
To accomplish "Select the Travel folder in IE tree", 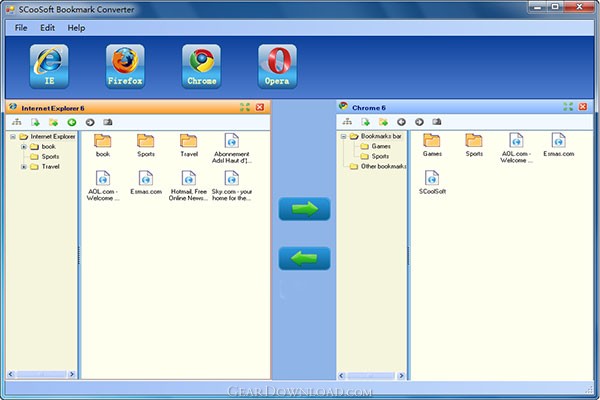I will (51, 167).
